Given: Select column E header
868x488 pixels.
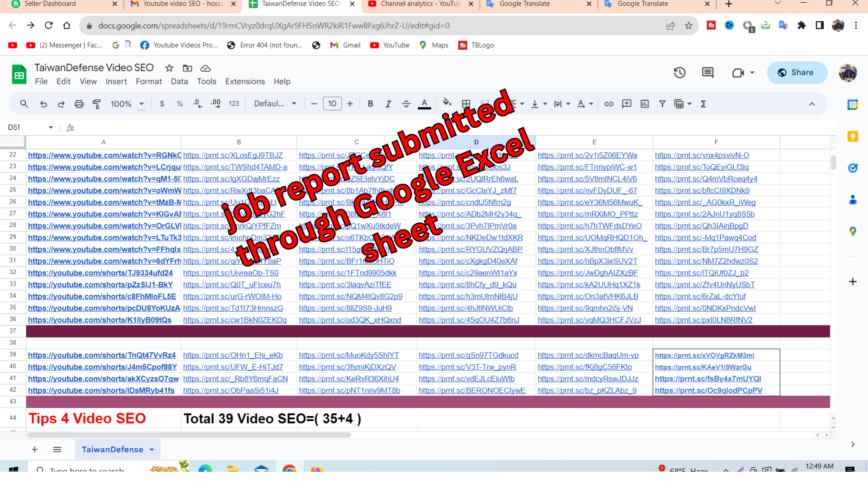Looking at the screenshot, I should click(594, 142).
